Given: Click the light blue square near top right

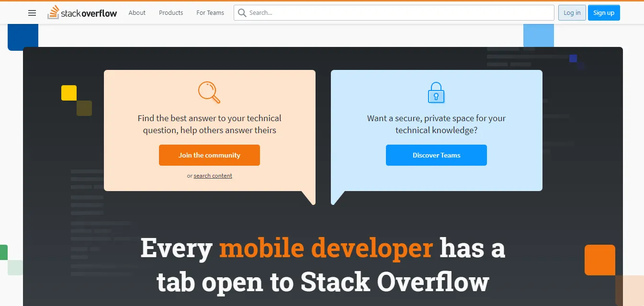Looking at the screenshot, I should 538,35.
